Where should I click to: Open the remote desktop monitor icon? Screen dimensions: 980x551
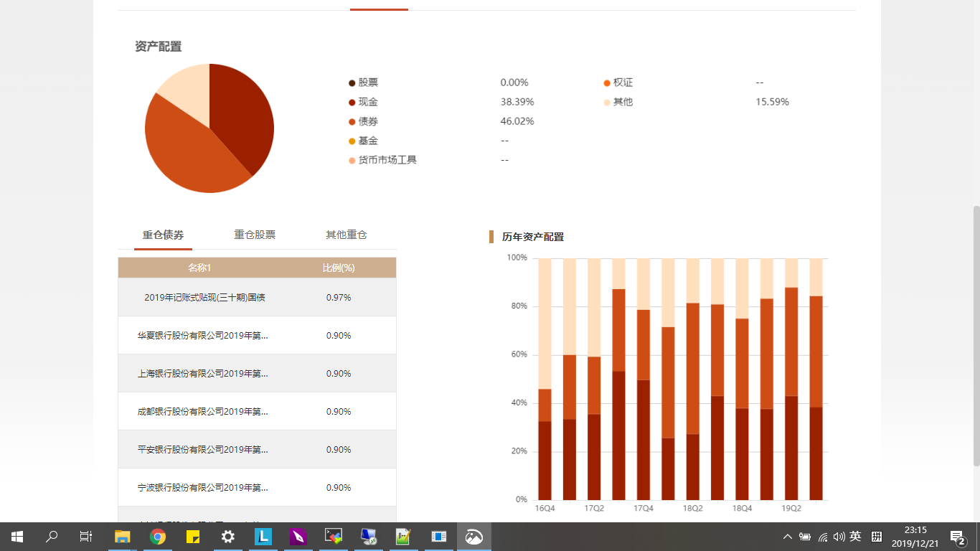click(x=369, y=537)
